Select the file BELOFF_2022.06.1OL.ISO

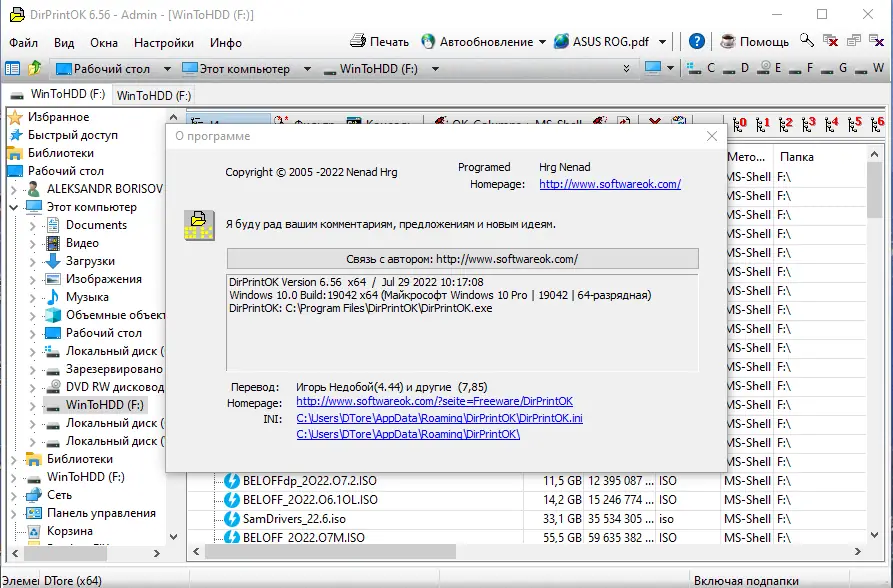(310, 500)
